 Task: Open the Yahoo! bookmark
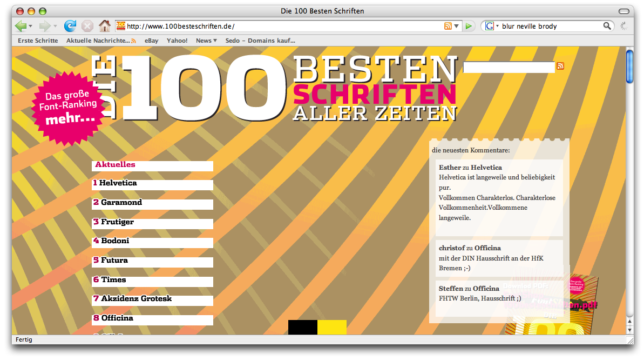pyautogui.click(x=177, y=41)
